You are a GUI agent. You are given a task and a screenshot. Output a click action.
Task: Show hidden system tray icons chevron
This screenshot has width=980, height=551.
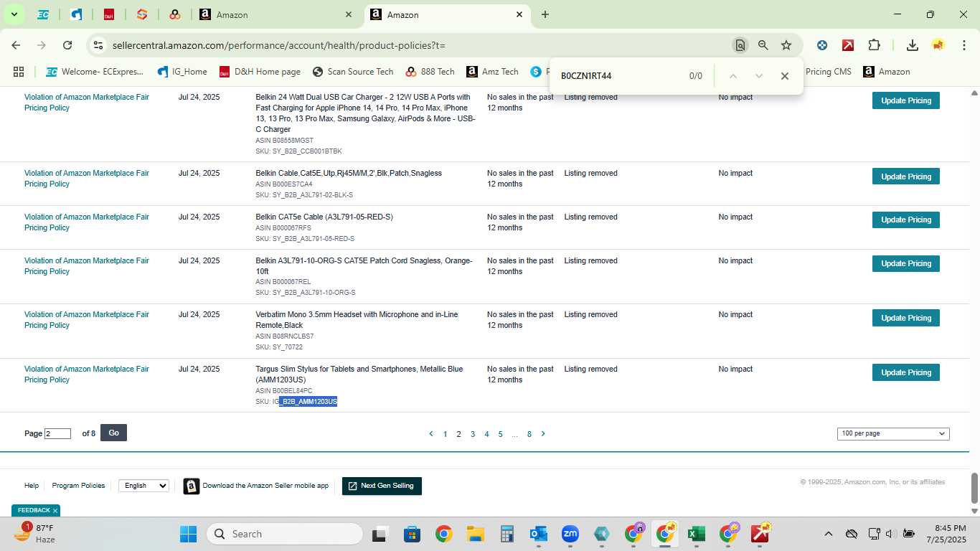click(829, 534)
